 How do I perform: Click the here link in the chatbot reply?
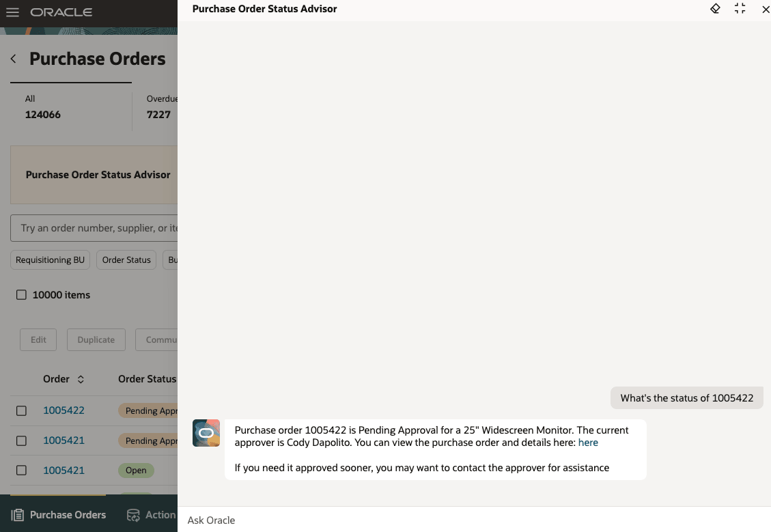588,442
